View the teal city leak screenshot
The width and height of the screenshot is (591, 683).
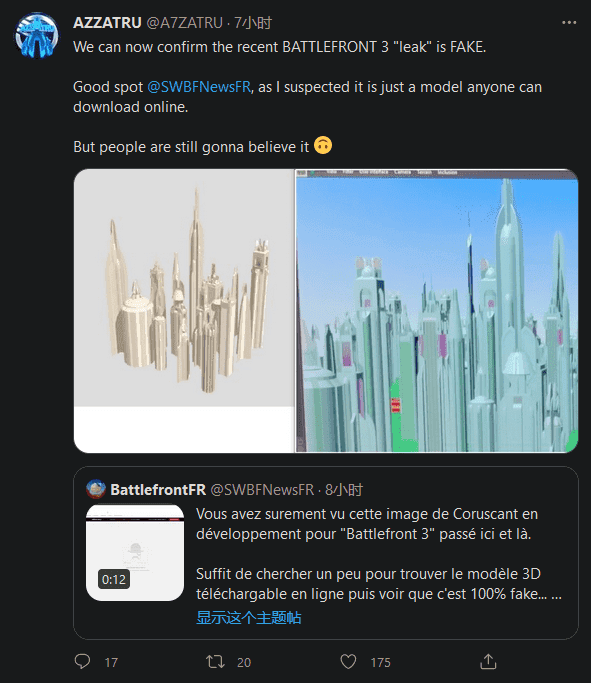click(437, 311)
